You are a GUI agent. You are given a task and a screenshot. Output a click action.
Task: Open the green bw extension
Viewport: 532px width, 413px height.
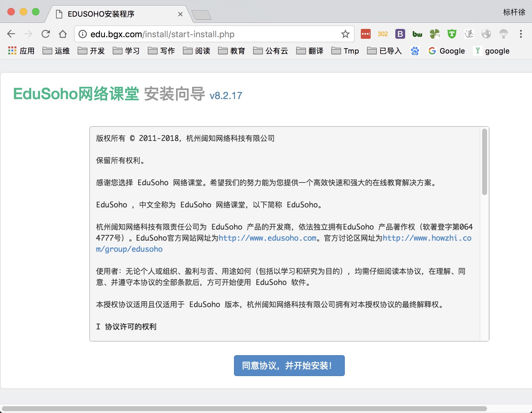point(417,34)
